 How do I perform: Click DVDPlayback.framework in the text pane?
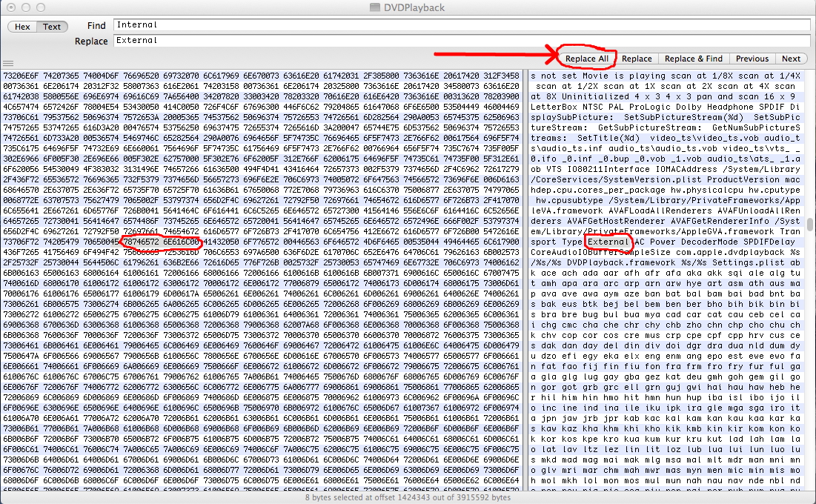621,262
